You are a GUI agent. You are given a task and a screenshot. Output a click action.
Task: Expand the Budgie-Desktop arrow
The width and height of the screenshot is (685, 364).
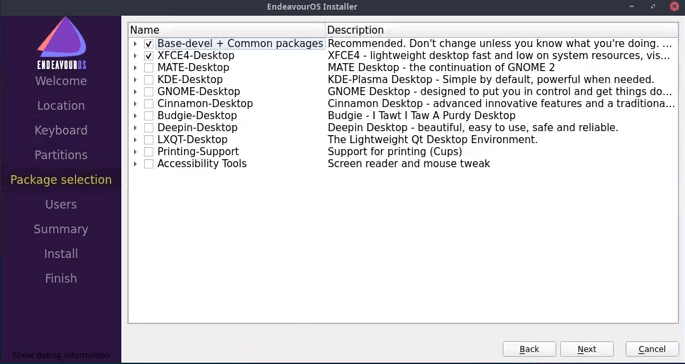pyautogui.click(x=135, y=116)
